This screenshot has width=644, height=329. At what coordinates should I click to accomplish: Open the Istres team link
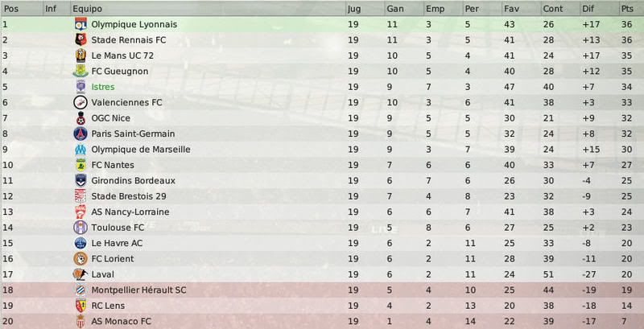(x=103, y=87)
